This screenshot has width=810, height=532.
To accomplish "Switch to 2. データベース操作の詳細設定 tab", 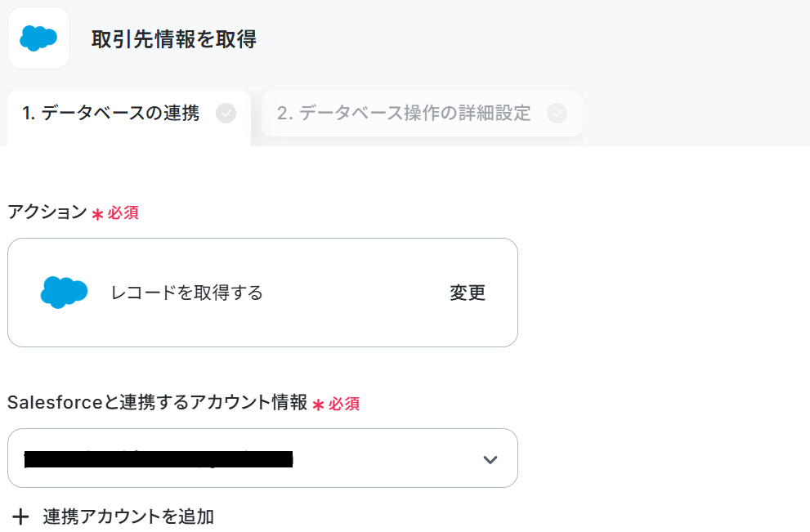I will point(422,114).
